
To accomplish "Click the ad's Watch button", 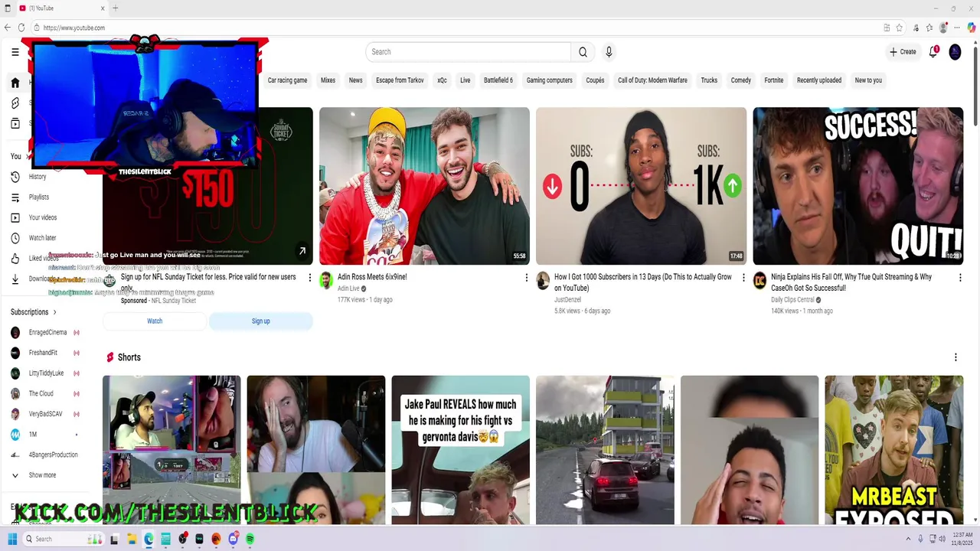I will click(155, 321).
